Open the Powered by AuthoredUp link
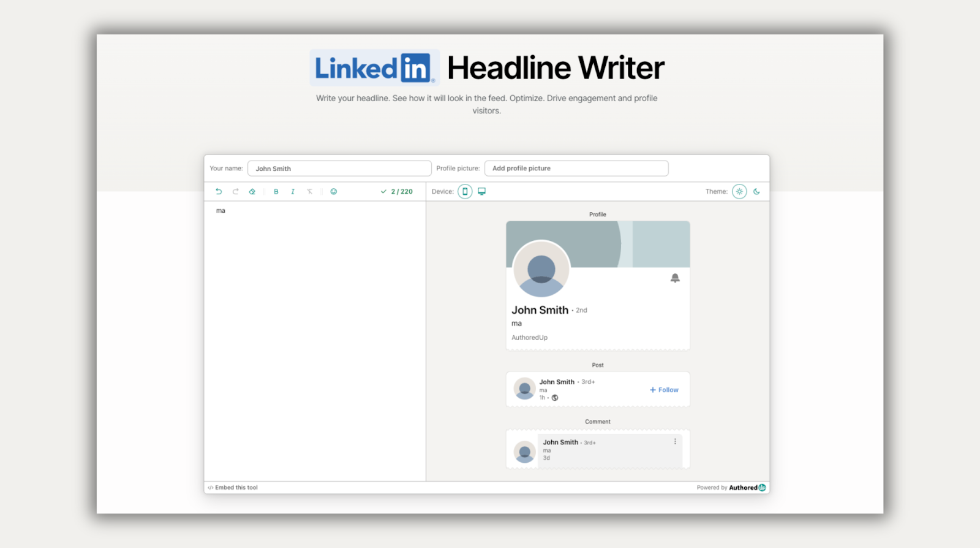This screenshot has height=548, width=980. 731,487
